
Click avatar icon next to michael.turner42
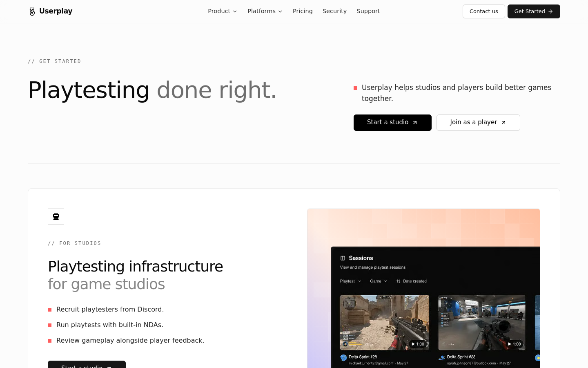[343, 358]
